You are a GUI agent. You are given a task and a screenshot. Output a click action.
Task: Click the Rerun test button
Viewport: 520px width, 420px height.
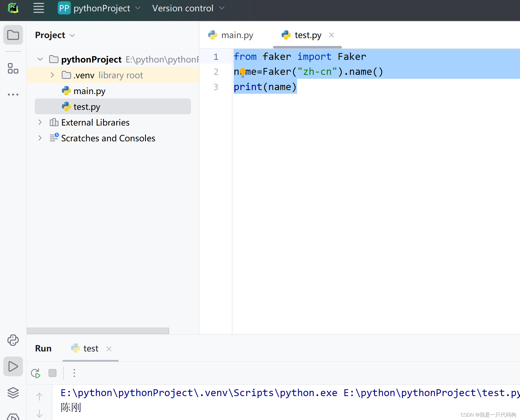pyautogui.click(x=35, y=373)
